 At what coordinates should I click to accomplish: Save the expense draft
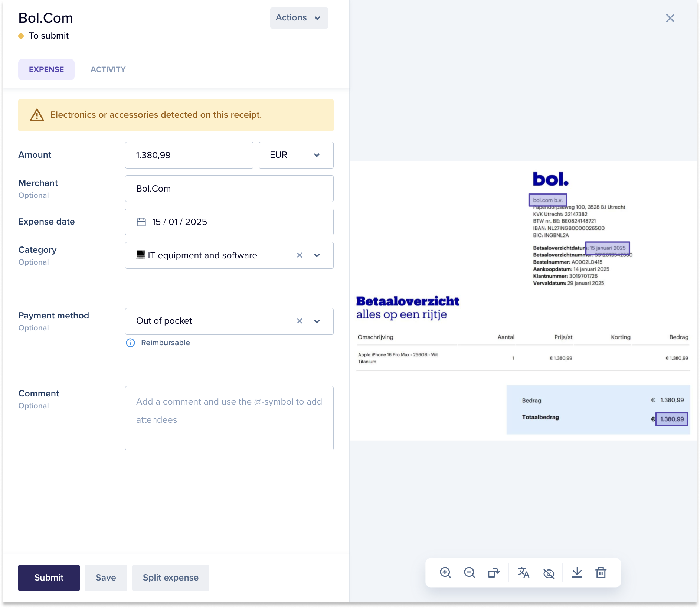pyautogui.click(x=106, y=578)
